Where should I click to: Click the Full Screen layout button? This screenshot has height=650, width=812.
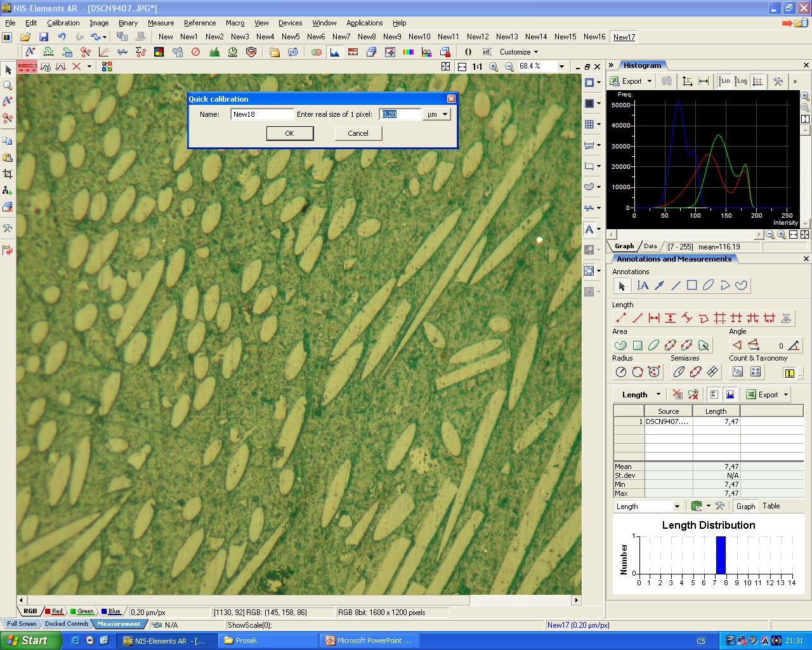[22, 624]
